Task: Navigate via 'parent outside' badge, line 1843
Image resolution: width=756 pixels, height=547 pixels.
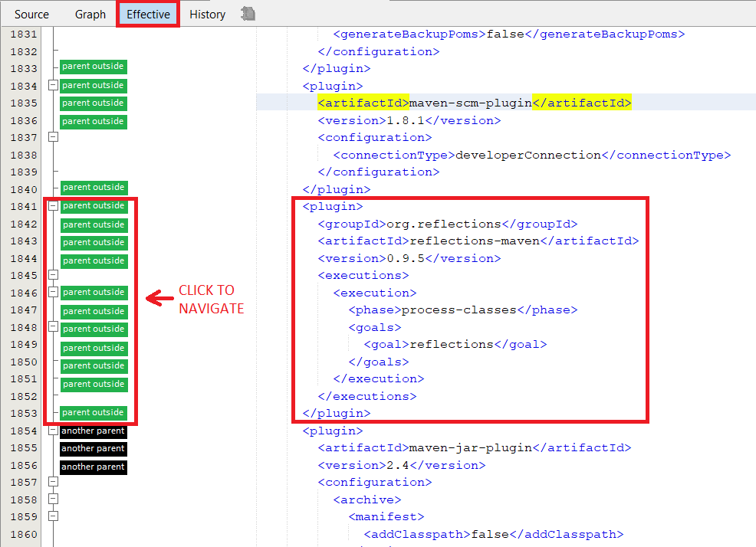Action: 94,242
